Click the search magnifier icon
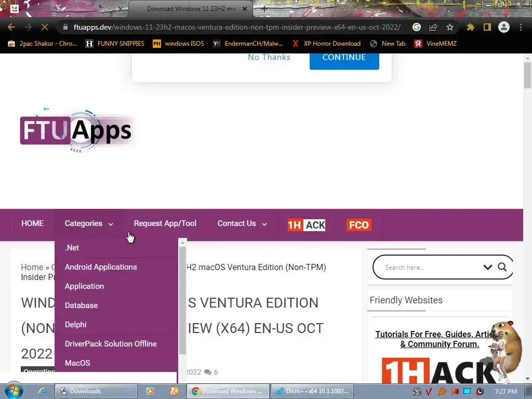 pos(502,267)
